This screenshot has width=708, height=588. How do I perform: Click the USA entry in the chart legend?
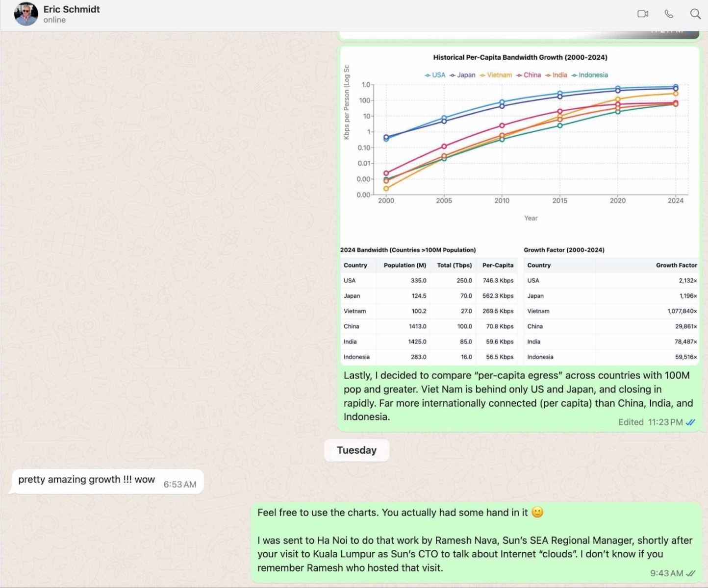click(435, 75)
